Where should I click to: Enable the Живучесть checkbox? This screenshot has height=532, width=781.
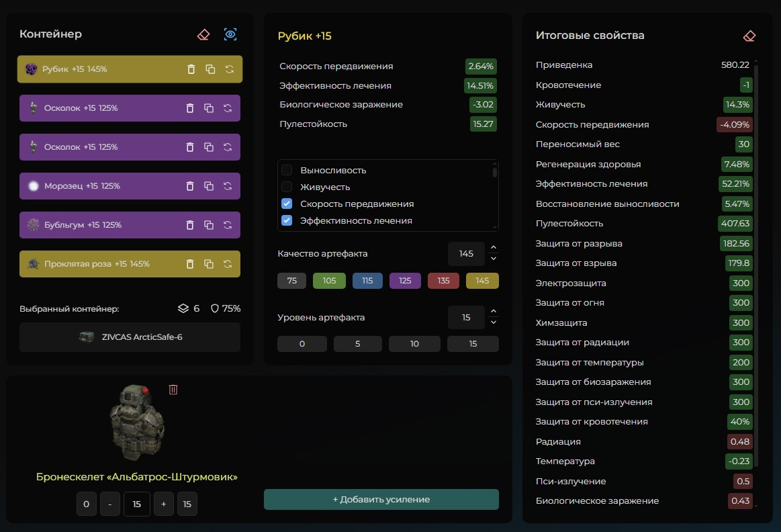(x=287, y=187)
